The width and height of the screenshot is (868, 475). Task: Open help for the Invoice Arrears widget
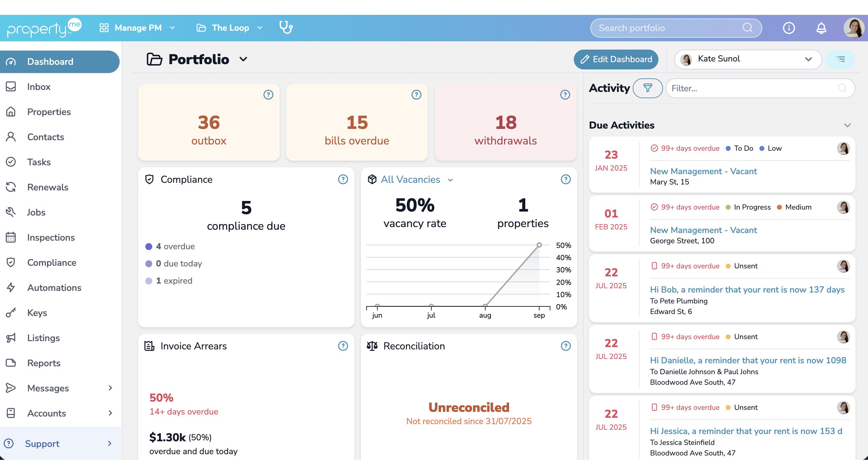tap(343, 346)
